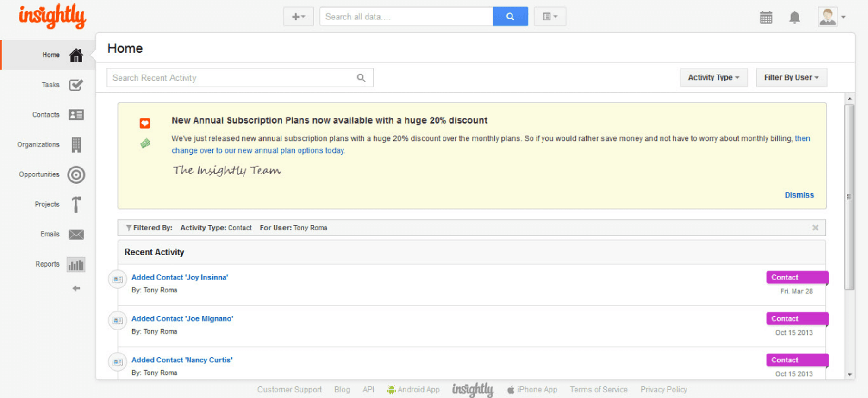Click the scrollbar up arrow

[849, 99]
